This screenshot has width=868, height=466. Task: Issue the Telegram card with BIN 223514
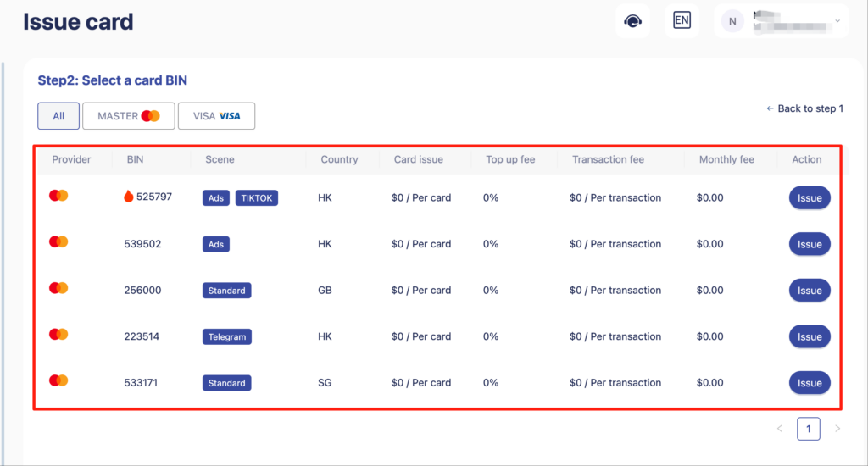pyautogui.click(x=809, y=337)
